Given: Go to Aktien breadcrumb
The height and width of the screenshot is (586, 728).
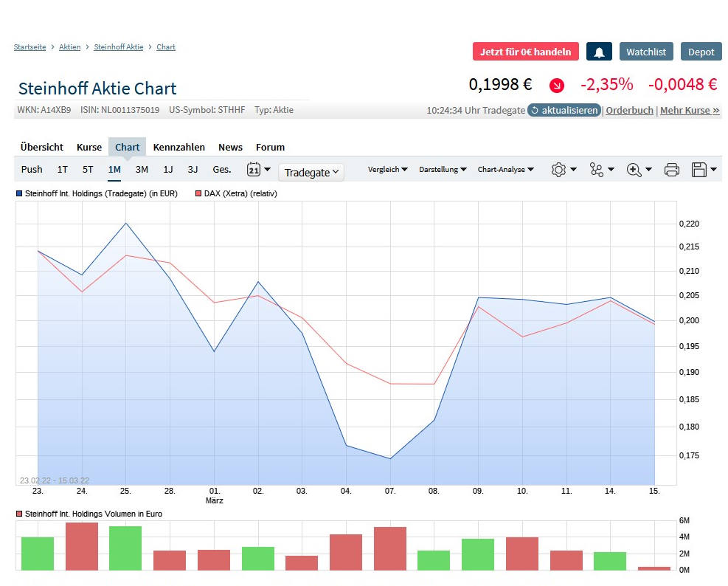Looking at the screenshot, I should (69, 47).
